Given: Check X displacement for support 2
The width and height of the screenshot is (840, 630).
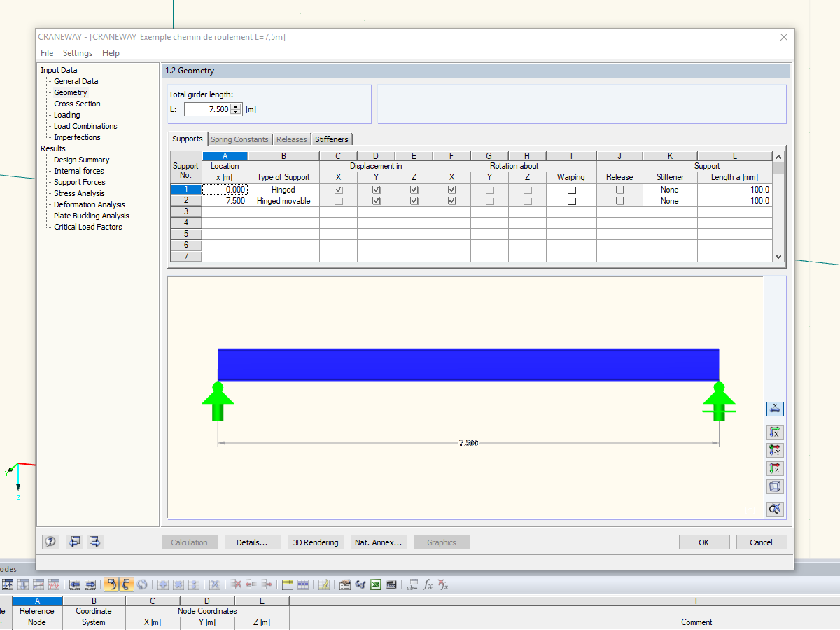Looking at the screenshot, I should 339,201.
